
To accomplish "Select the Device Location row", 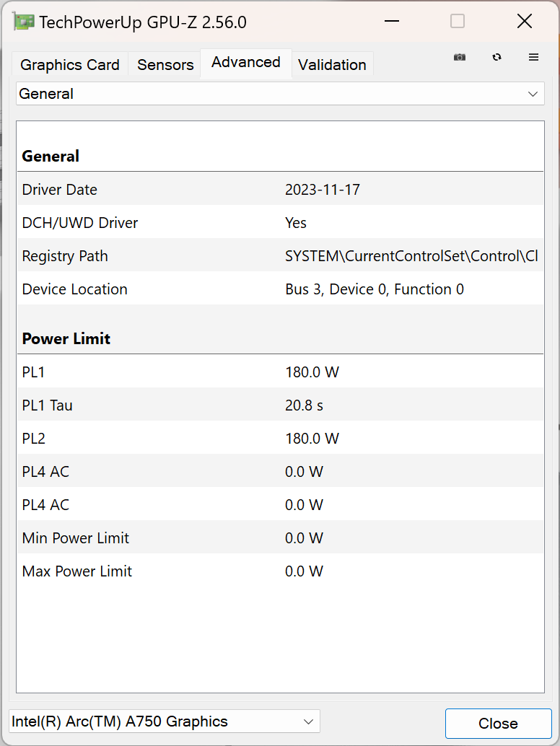I will click(x=280, y=289).
